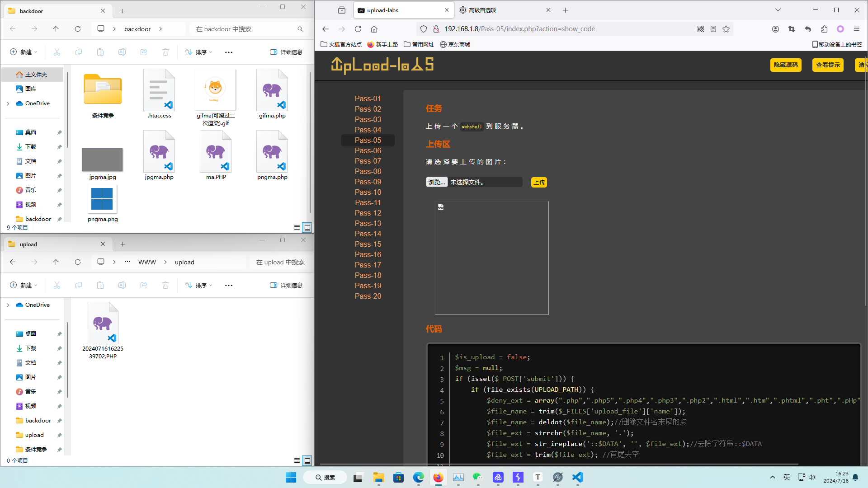Open Firefox hamburger application menu
This screenshot has width=868, height=488.
pyautogui.click(x=856, y=29)
